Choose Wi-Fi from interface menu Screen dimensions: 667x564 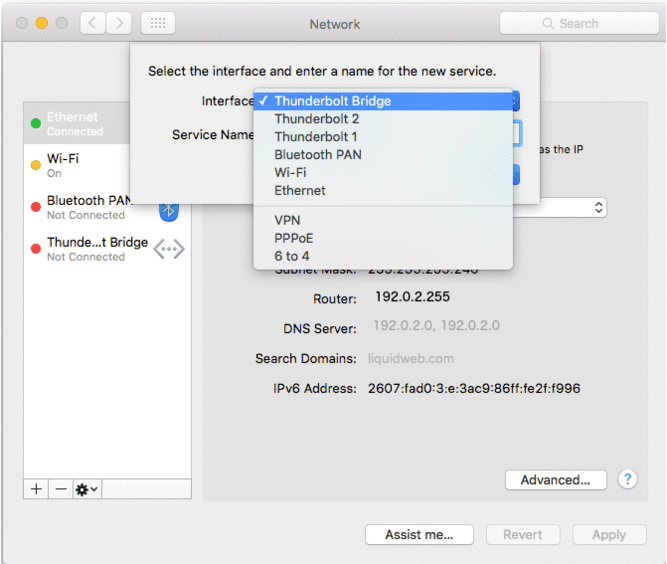pyautogui.click(x=383, y=173)
